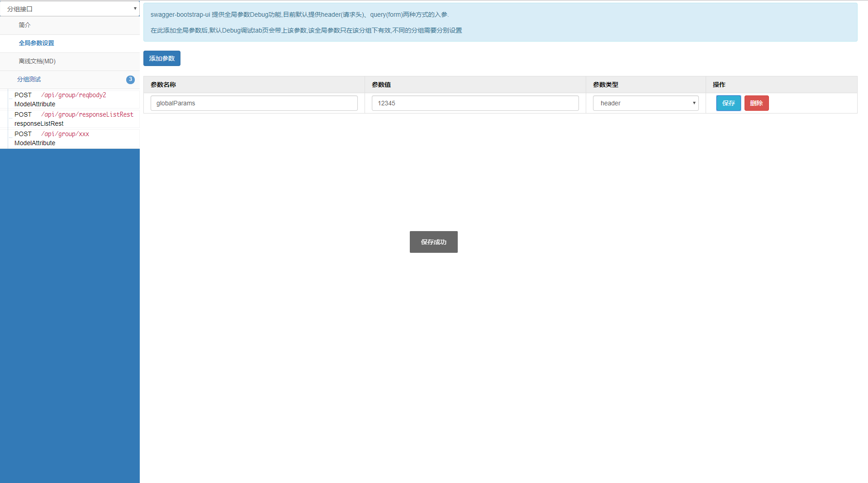
Task: Click ModelAttribute label under reqbody2
Action: tap(35, 104)
